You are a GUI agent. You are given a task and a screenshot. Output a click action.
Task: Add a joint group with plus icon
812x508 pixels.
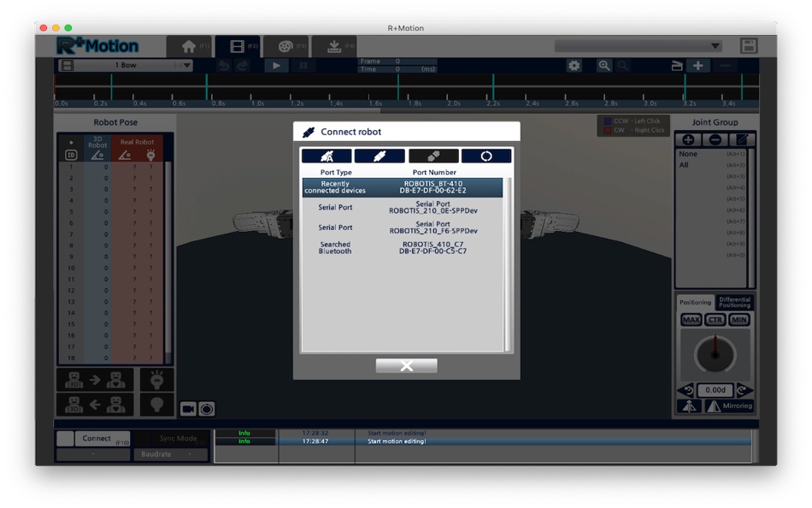(x=688, y=140)
